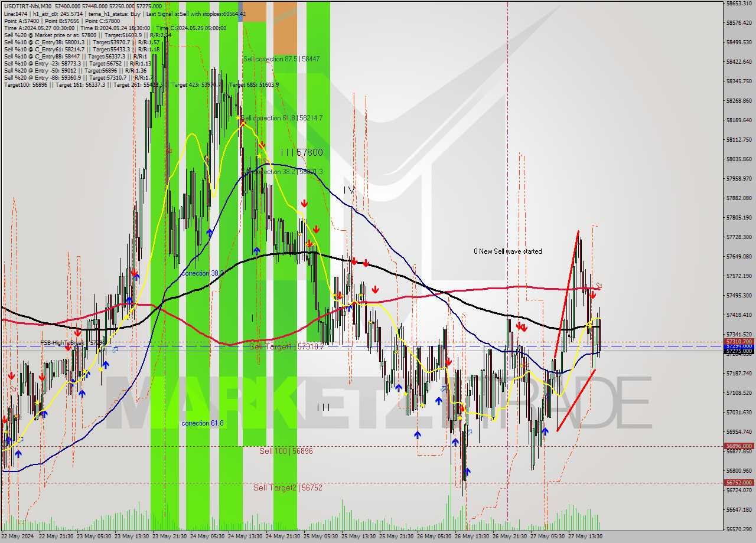
Task: Click the 56800.960 price axis value
Action: click(x=739, y=470)
